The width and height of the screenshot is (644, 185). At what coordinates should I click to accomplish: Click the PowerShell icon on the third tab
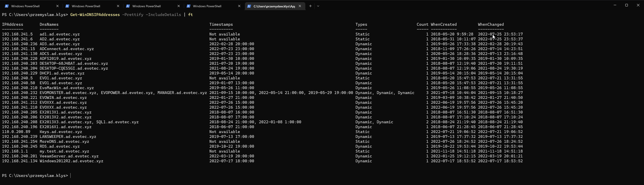tap(128, 6)
